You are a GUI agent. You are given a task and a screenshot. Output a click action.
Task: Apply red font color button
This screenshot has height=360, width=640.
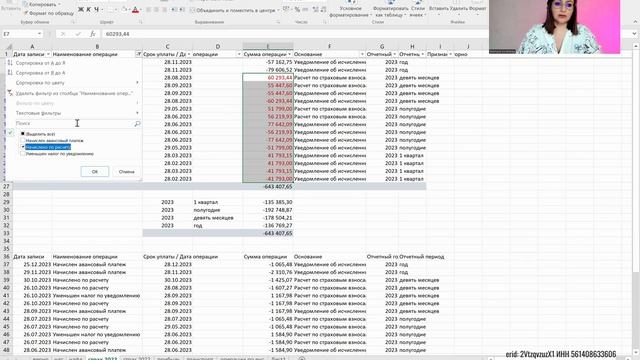[135, 10]
